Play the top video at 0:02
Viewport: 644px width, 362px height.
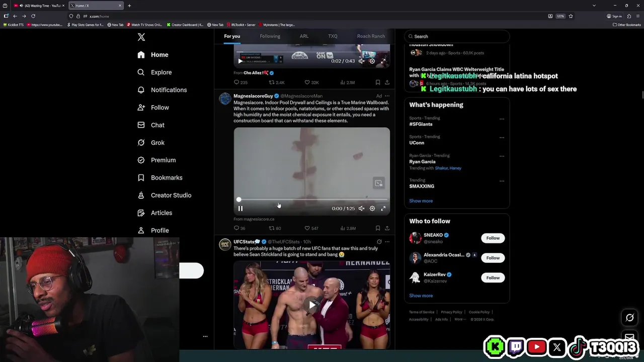(x=240, y=61)
